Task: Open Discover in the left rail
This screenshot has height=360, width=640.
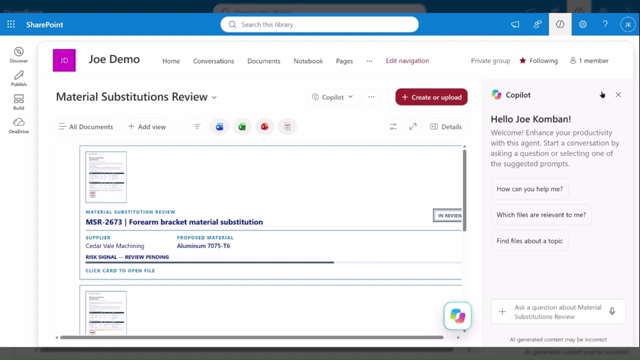Action: pyautogui.click(x=19, y=55)
